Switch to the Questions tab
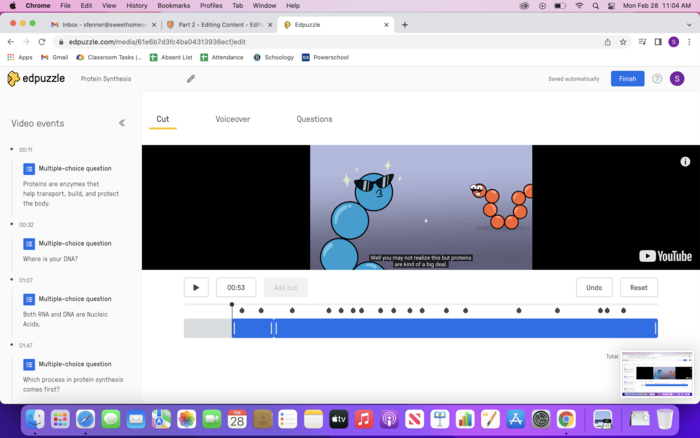Viewport: 700px width, 438px height. click(314, 119)
